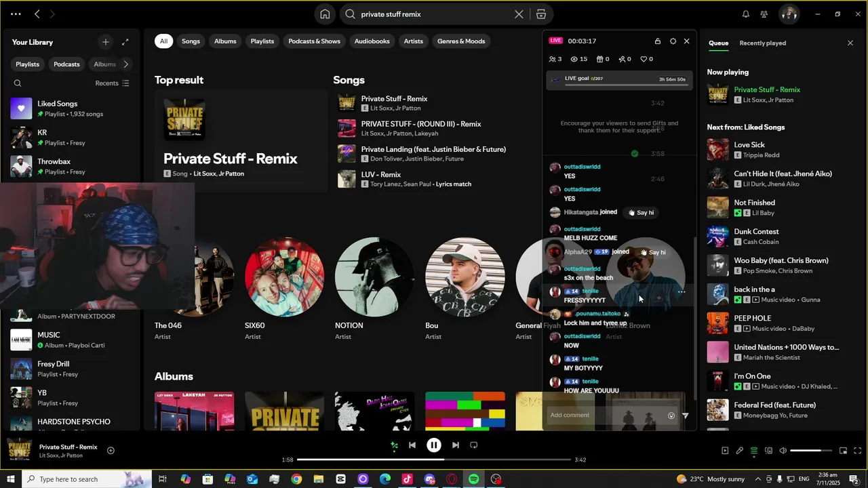Image resolution: width=868 pixels, height=488 pixels.
Task: Open the emoji picker in the comment box
Action: coord(671,415)
